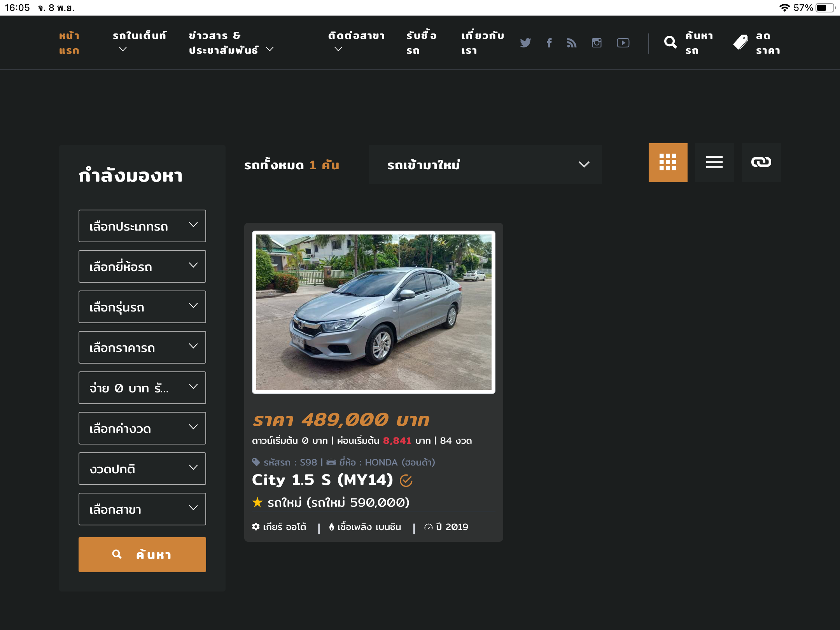Switch to list view layout
This screenshot has height=630, width=840.
[714, 162]
